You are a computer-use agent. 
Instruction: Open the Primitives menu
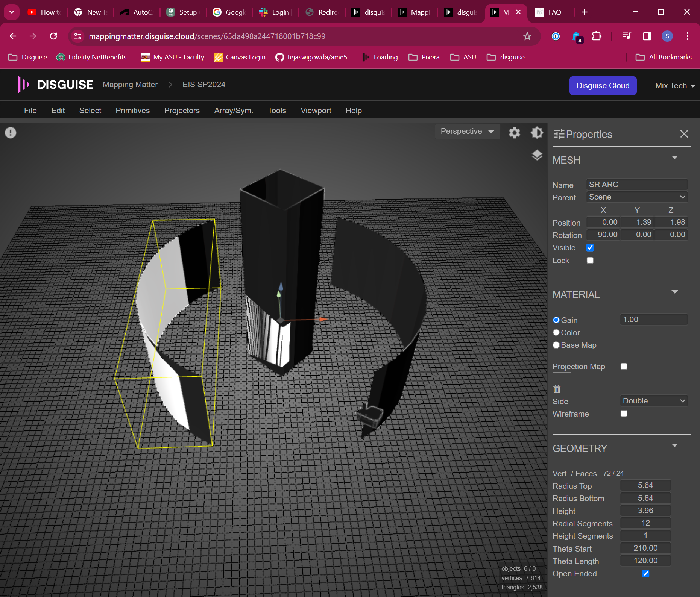(x=133, y=111)
